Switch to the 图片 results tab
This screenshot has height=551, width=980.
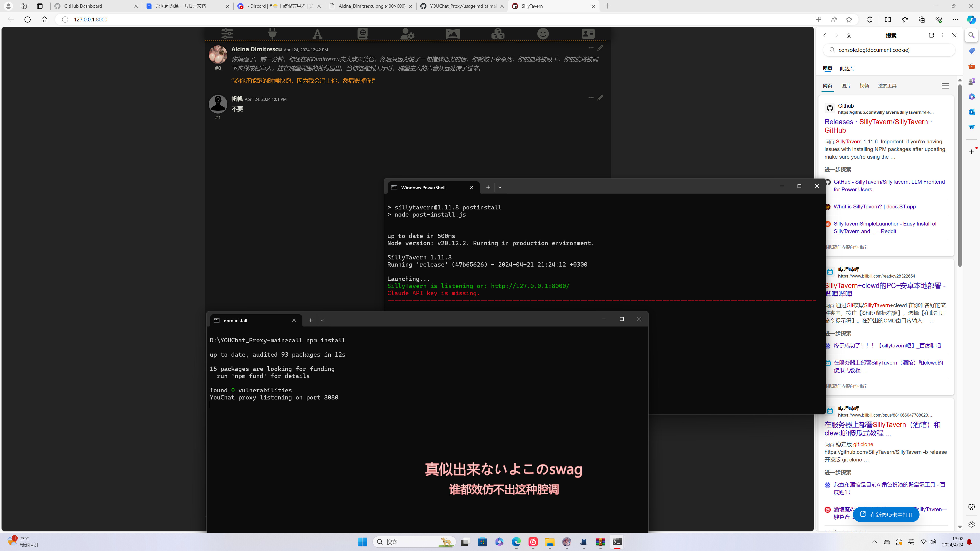(x=845, y=85)
